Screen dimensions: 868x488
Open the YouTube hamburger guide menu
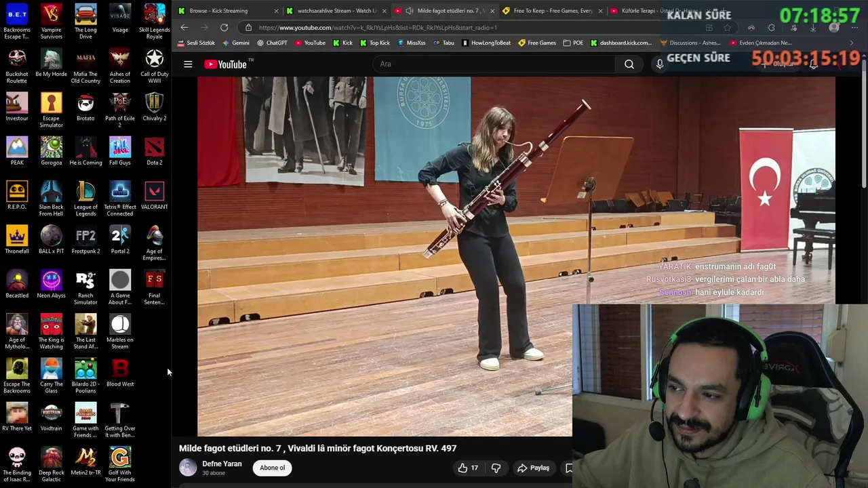pos(188,64)
